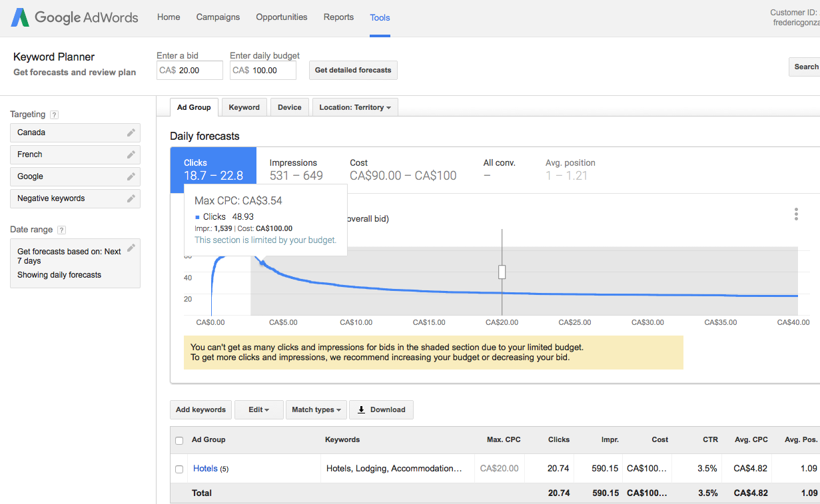Switch to the Device tab
820x504 pixels.
click(290, 107)
